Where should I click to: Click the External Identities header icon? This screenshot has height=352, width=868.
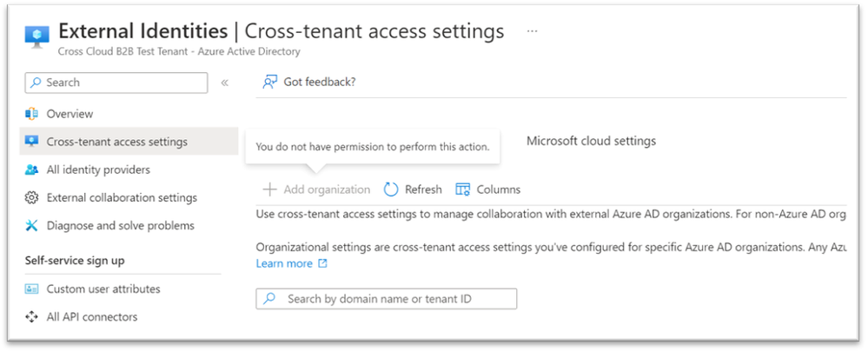pyautogui.click(x=37, y=37)
